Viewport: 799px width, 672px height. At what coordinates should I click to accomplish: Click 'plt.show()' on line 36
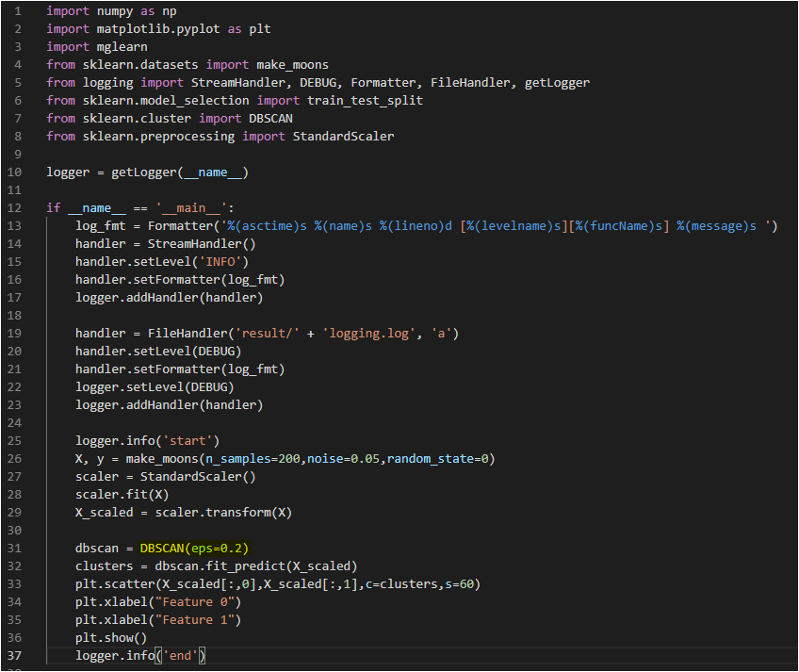point(111,638)
